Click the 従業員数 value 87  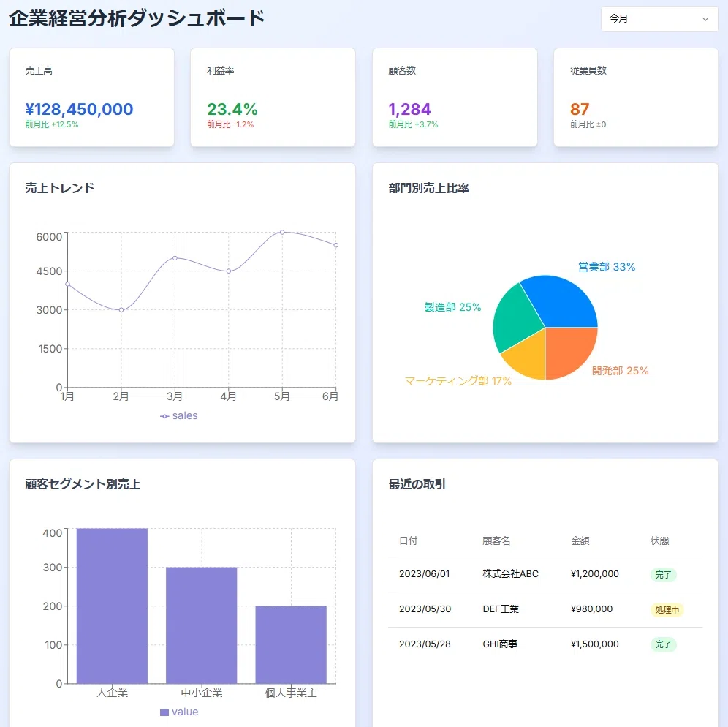pyautogui.click(x=580, y=109)
